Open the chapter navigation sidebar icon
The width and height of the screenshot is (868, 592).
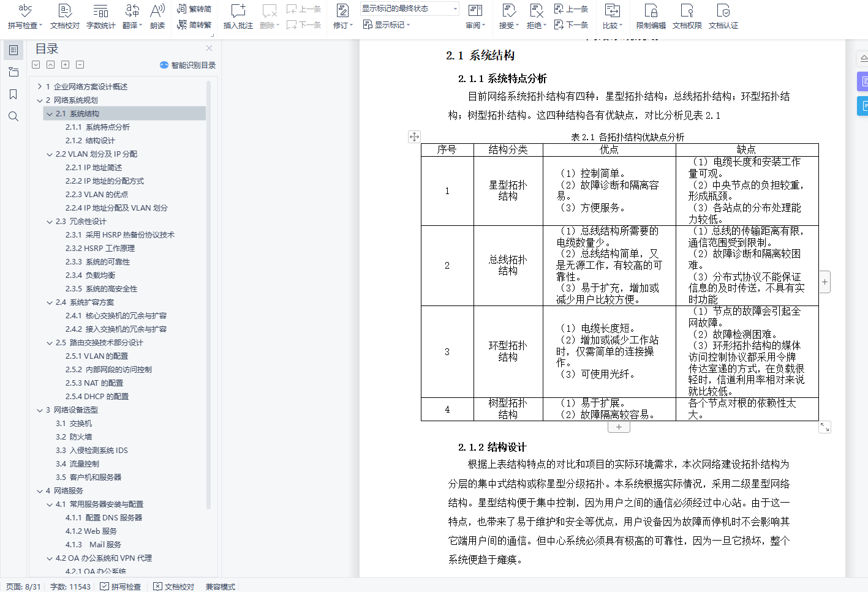click(13, 72)
